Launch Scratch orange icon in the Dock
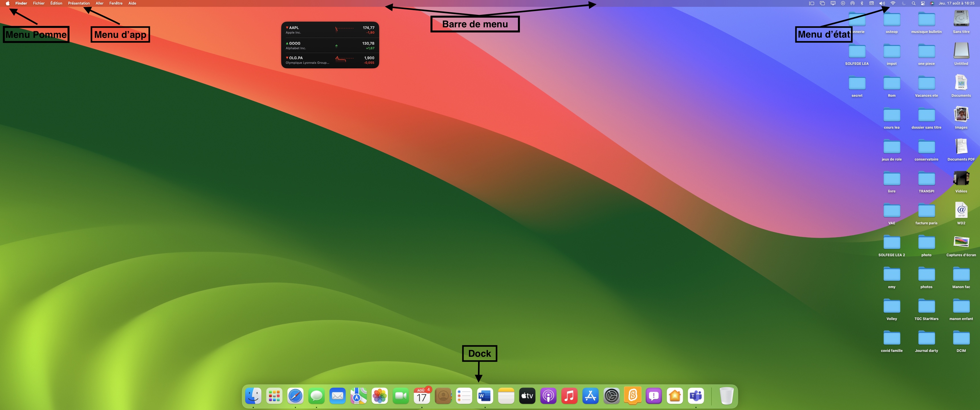 [x=633, y=396]
